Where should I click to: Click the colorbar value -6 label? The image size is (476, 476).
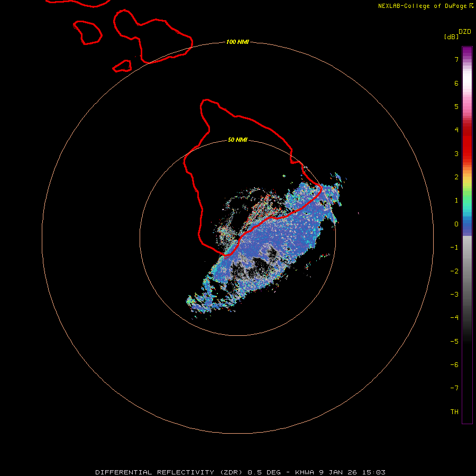pyautogui.click(x=454, y=365)
